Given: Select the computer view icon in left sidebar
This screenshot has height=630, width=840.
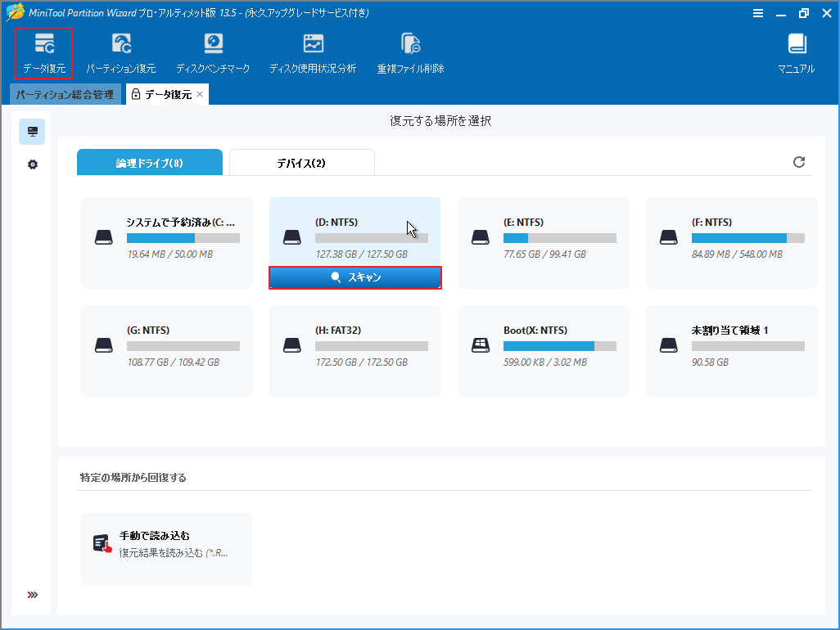Looking at the screenshot, I should [x=31, y=131].
